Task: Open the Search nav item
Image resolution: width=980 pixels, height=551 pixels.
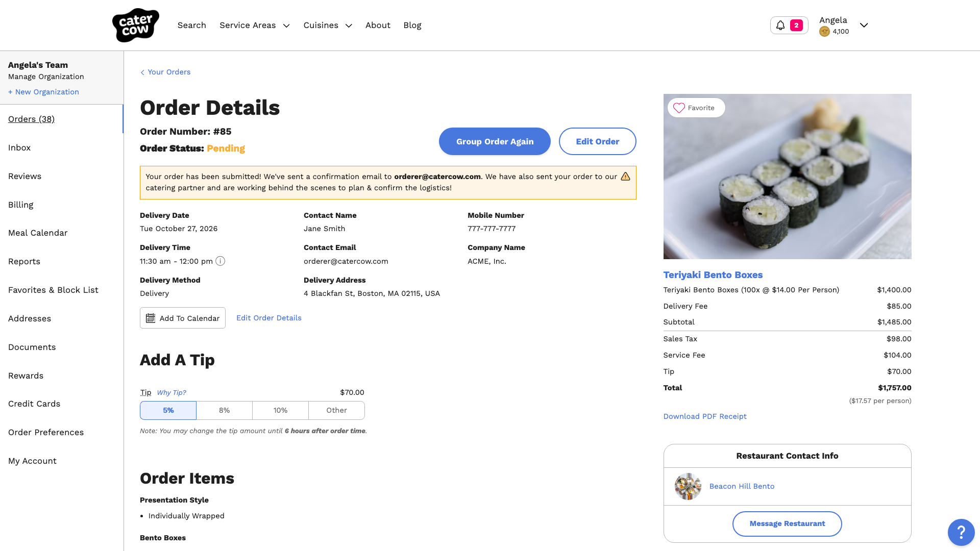Action: (191, 25)
